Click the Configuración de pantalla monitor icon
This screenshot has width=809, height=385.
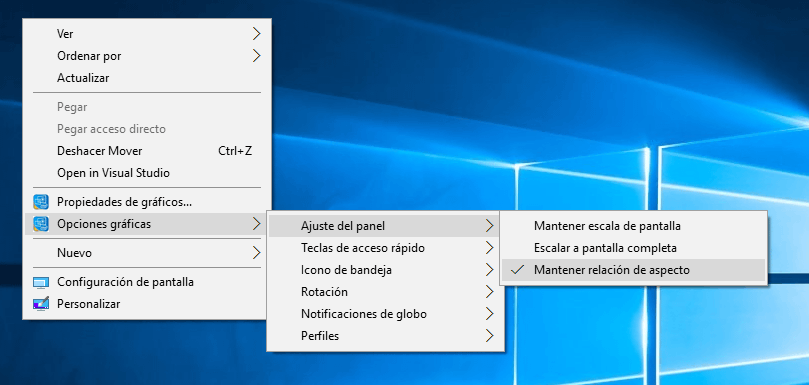(x=41, y=282)
